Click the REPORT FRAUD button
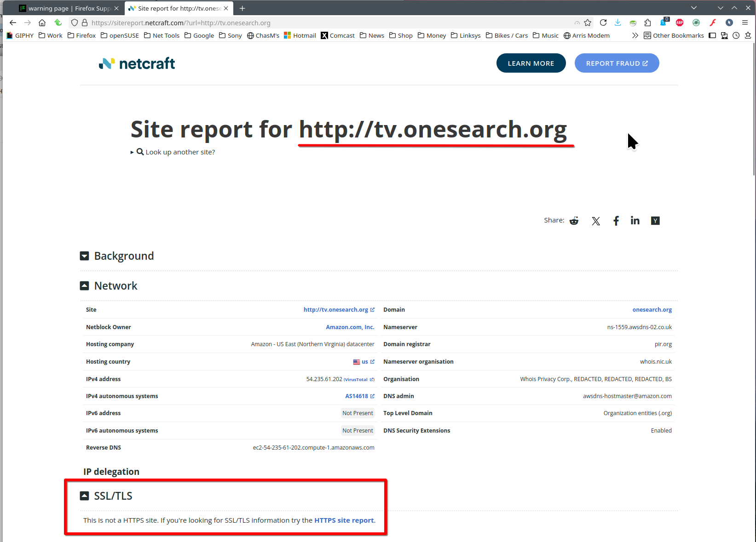The height and width of the screenshot is (542, 756). [x=617, y=63]
